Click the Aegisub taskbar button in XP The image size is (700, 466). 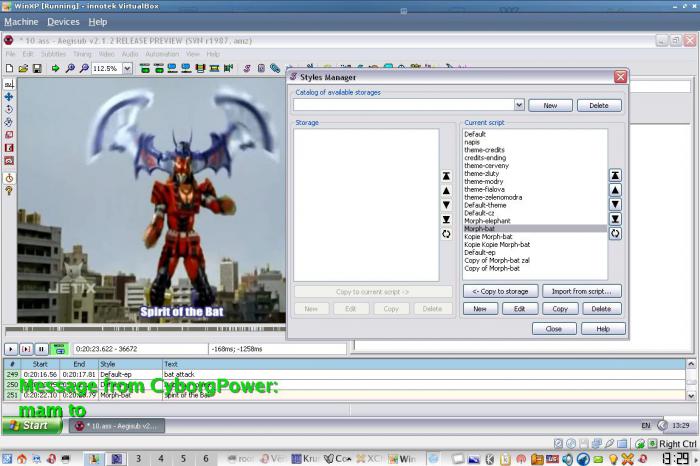pos(117,426)
